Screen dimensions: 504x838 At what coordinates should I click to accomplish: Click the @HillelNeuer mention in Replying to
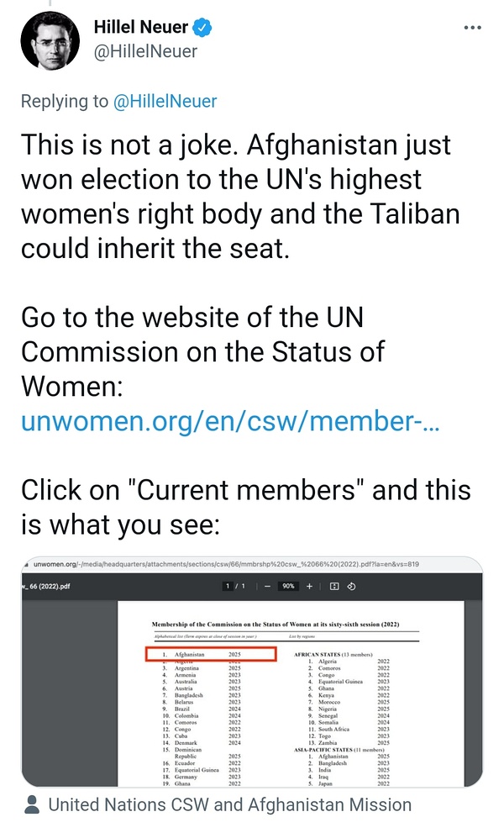click(165, 102)
